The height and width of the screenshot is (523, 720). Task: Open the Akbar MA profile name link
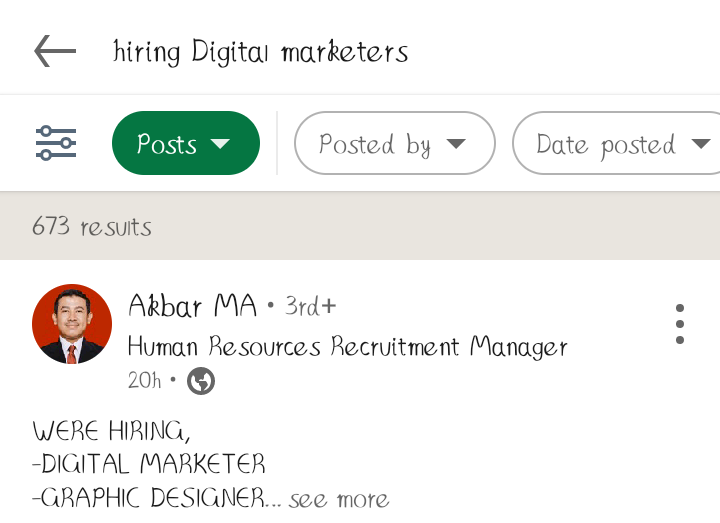coord(192,306)
